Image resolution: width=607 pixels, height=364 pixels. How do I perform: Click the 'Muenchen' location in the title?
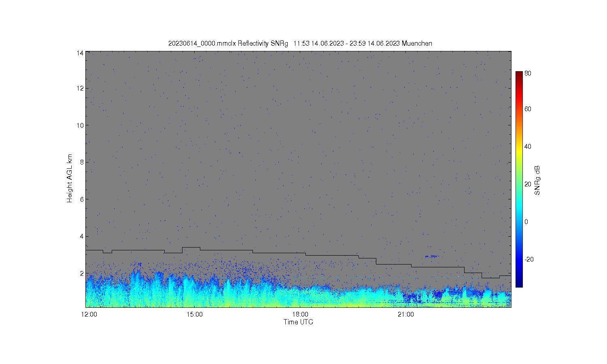(417, 44)
